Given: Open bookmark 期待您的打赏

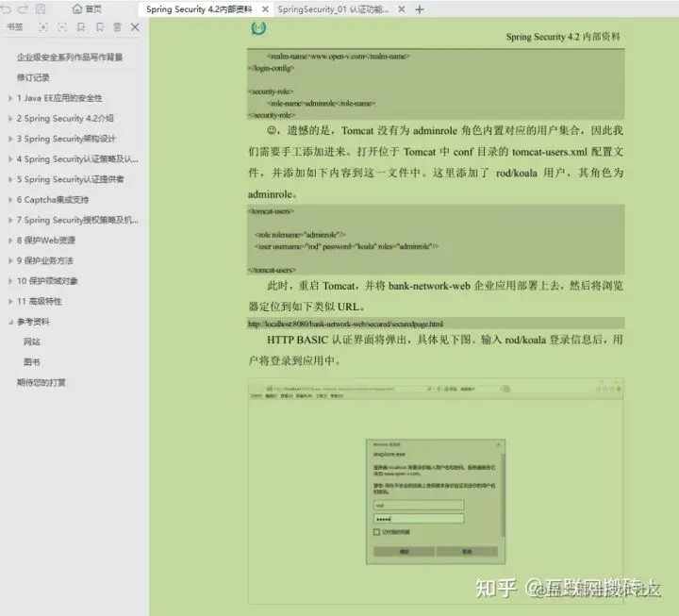Looking at the screenshot, I should point(41,382).
